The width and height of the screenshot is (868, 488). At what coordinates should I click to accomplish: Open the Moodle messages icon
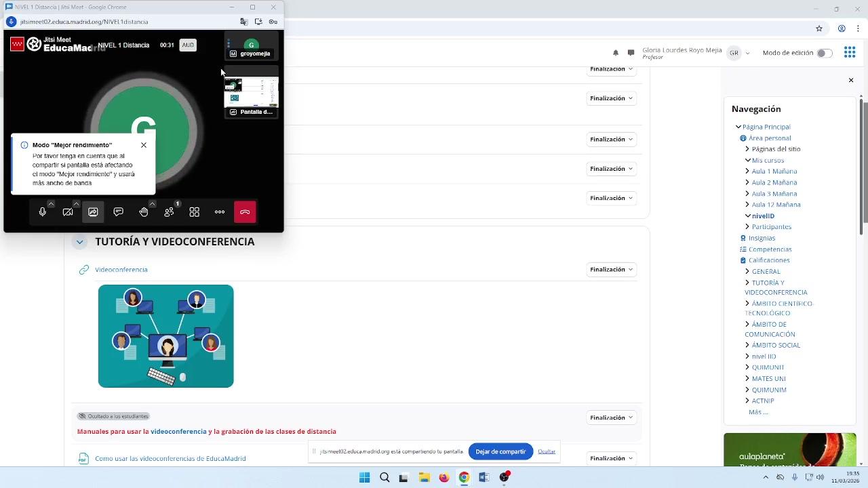[631, 53]
